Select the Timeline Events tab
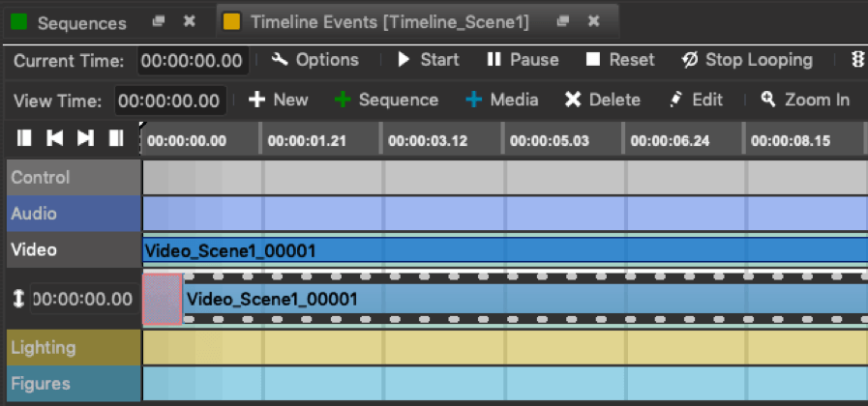This screenshot has width=868, height=406. [x=390, y=22]
